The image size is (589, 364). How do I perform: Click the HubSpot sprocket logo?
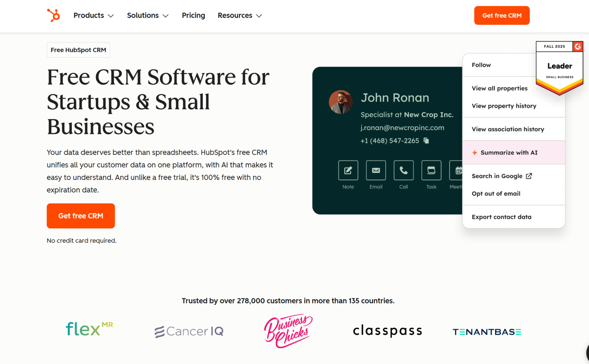[x=53, y=15]
